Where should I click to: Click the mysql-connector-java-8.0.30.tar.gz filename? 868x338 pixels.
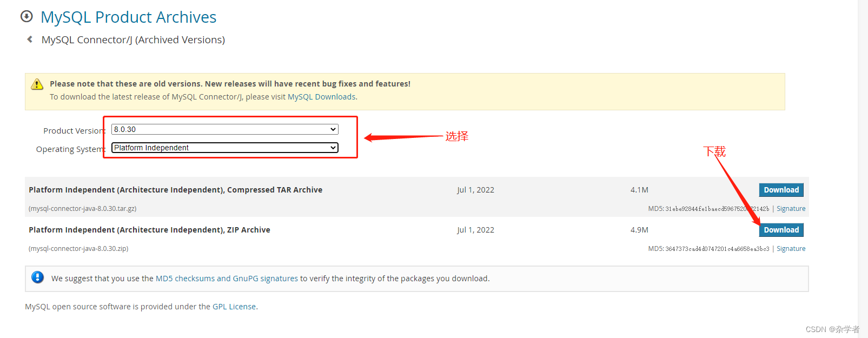point(82,208)
